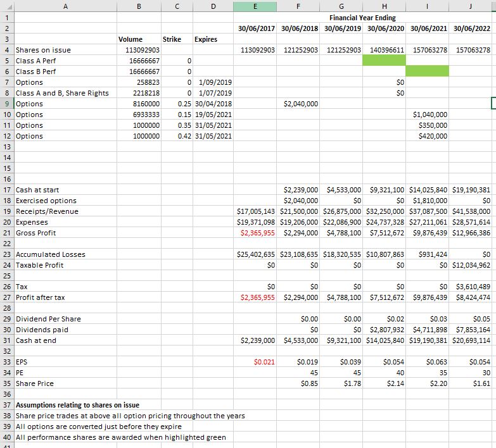This screenshot has width=496, height=448.
Task: Select column H header
Action: point(384,6)
